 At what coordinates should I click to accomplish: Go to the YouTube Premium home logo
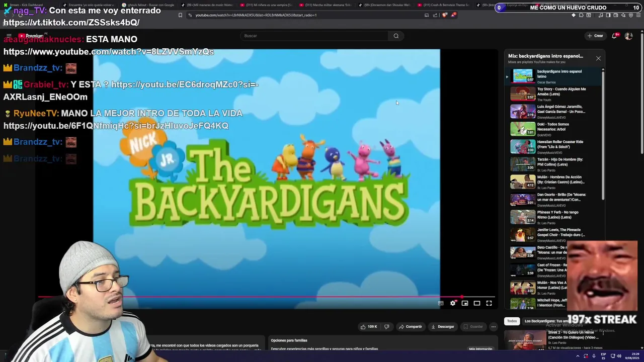(31, 36)
